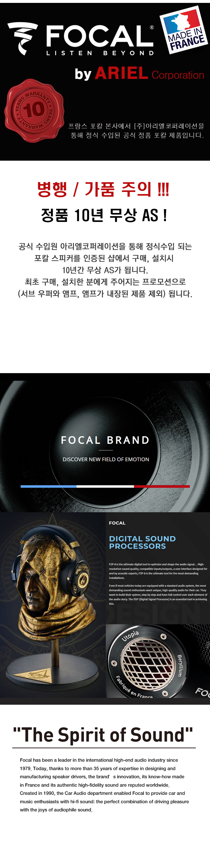This screenshot has width=210, height=868.
Task: Click the small FOCAL label above heading
Action: pos(117,523)
